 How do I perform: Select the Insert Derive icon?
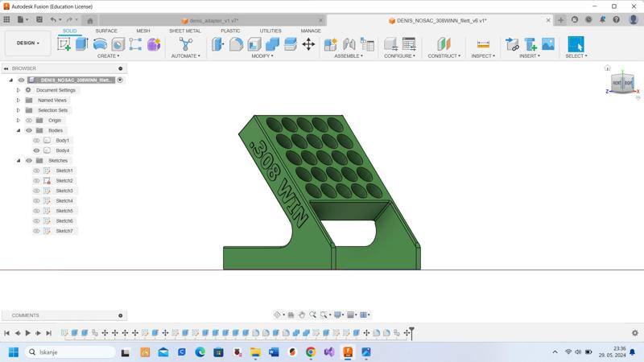coord(512,44)
